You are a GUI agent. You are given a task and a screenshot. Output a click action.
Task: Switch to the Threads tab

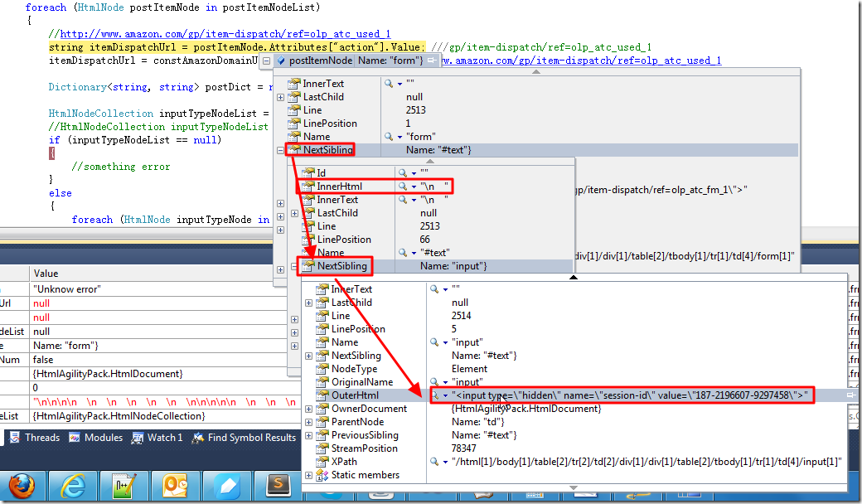35,438
